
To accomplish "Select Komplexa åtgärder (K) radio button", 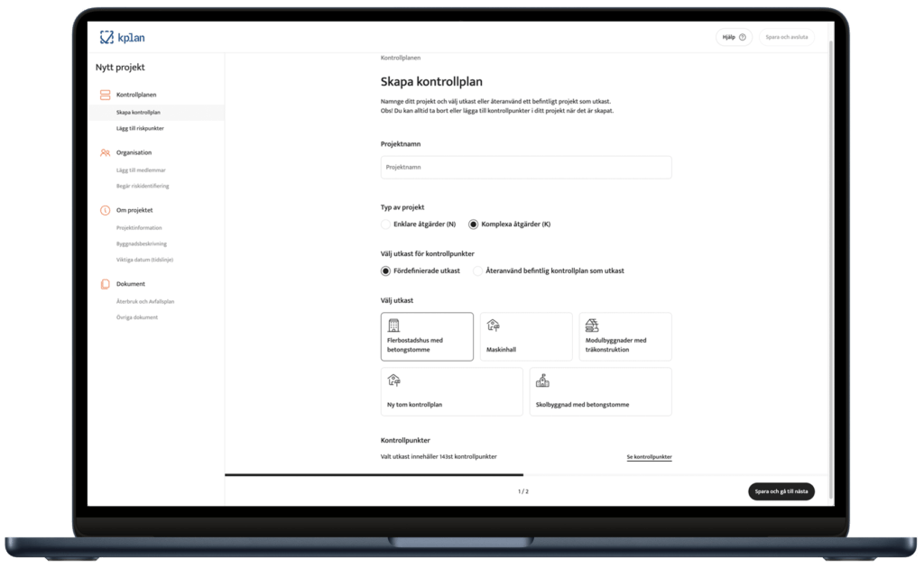I will click(474, 224).
